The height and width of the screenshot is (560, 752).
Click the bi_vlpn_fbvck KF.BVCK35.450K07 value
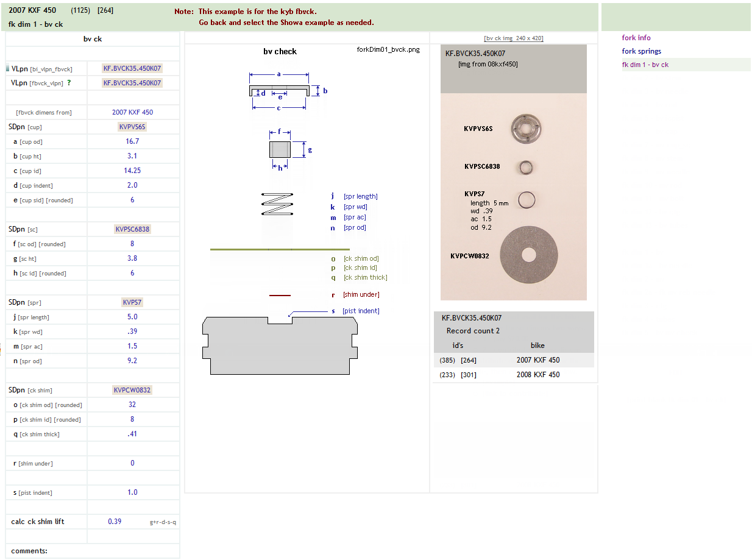pyautogui.click(x=132, y=68)
